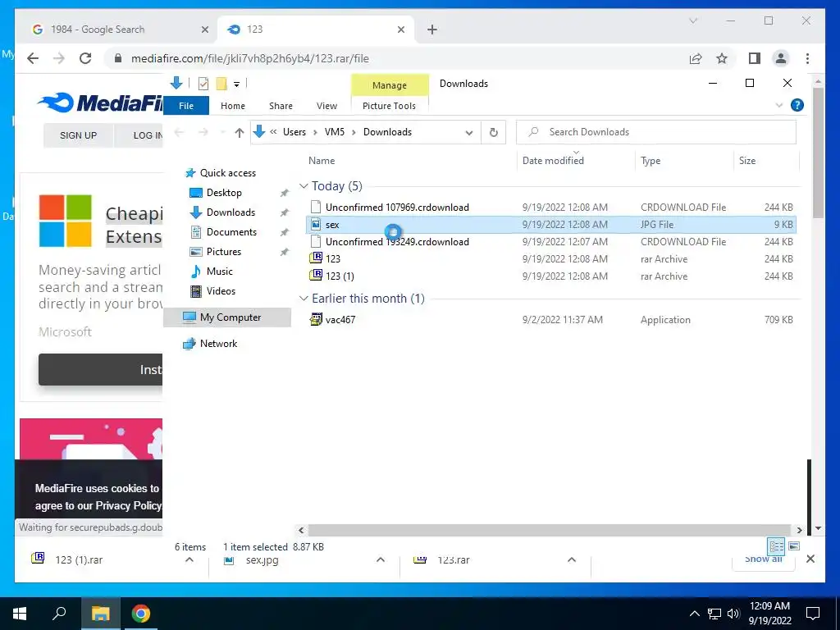
Task: Open options arrow for sex.jpg download
Action: pyautogui.click(x=381, y=559)
